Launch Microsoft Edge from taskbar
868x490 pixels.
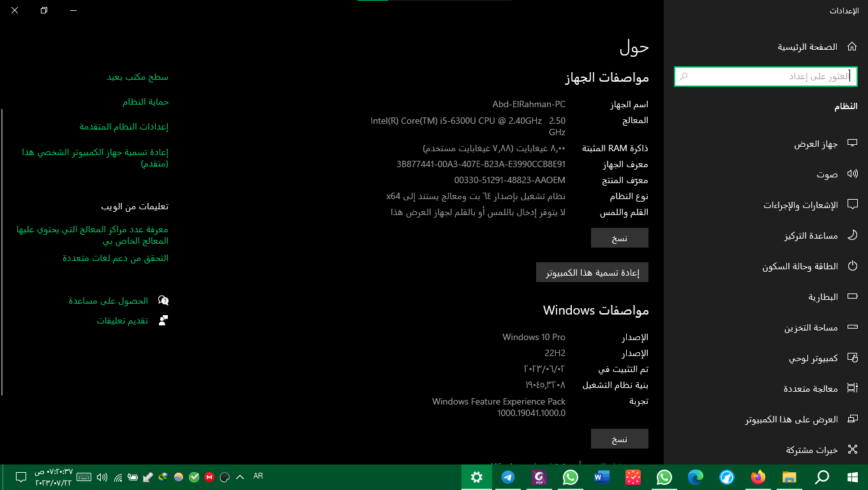coord(696,477)
